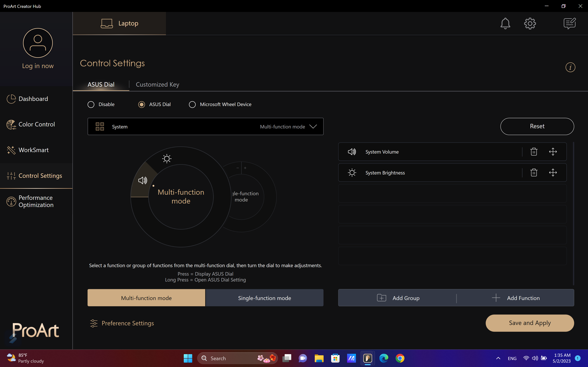This screenshot has width=588, height=367.
Task: Open the notifications bell icon
Action: point(505,23)
